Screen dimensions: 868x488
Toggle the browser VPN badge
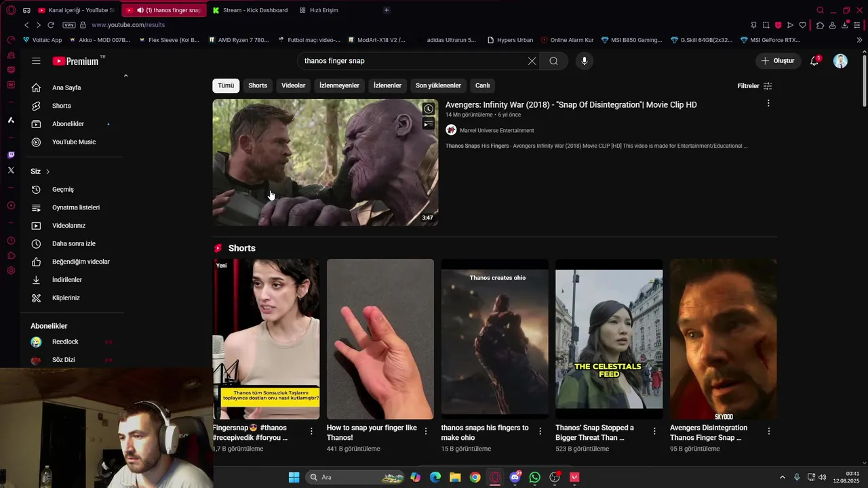click(68, 25)
